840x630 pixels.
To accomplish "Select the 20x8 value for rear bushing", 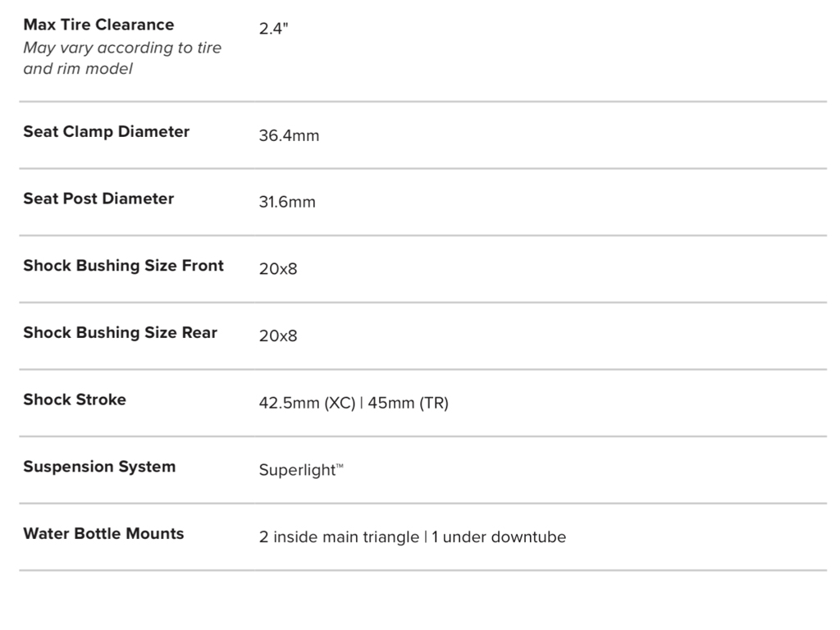I will tap(278, 336).
